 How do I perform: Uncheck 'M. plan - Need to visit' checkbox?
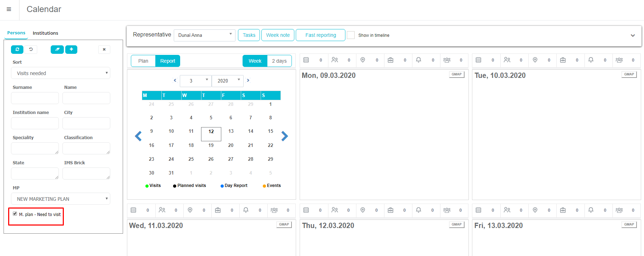click(15, 214)
